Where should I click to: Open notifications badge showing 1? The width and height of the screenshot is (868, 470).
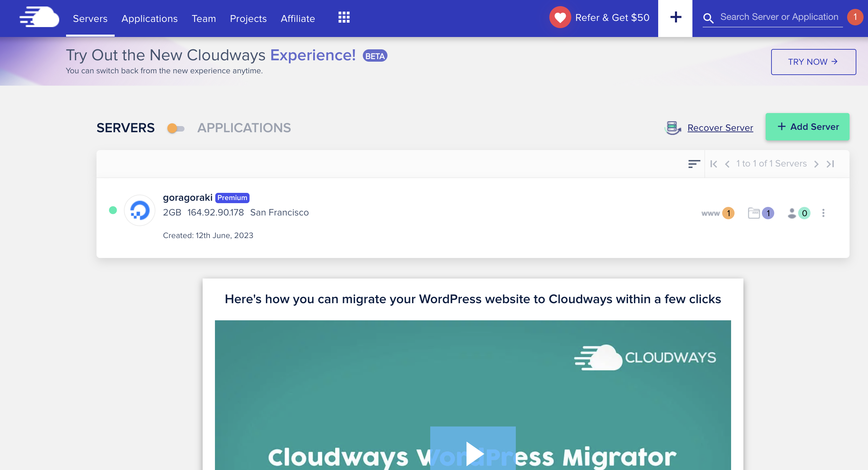coord(855,17)
